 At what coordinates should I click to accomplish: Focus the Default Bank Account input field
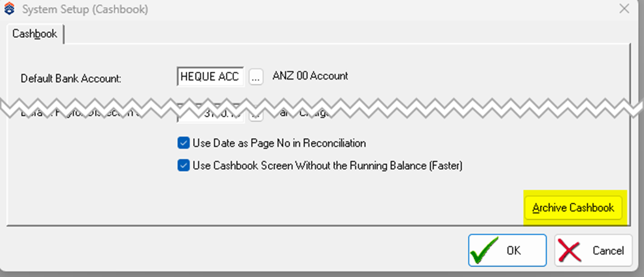coord(210,77)
